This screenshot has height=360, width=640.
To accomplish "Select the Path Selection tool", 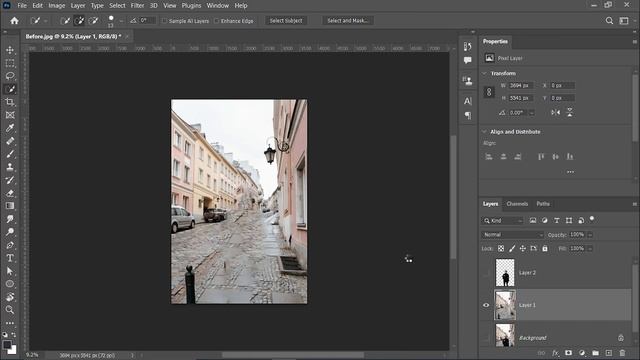I will (10, 271).
